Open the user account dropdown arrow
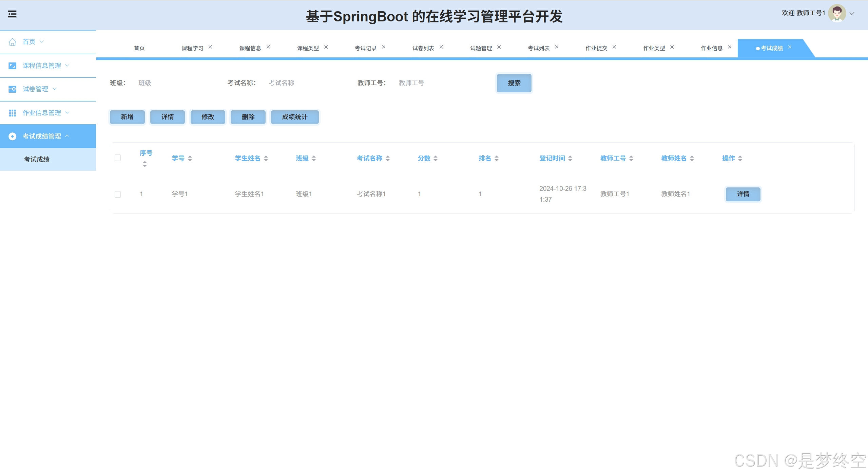This screenshot has height=475, width=868. (x=852, y=14)
